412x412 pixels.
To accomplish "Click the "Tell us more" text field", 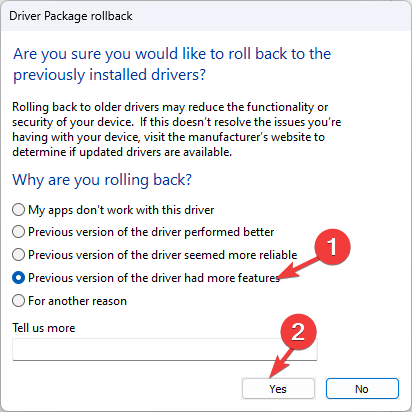I will coord(165,349).
